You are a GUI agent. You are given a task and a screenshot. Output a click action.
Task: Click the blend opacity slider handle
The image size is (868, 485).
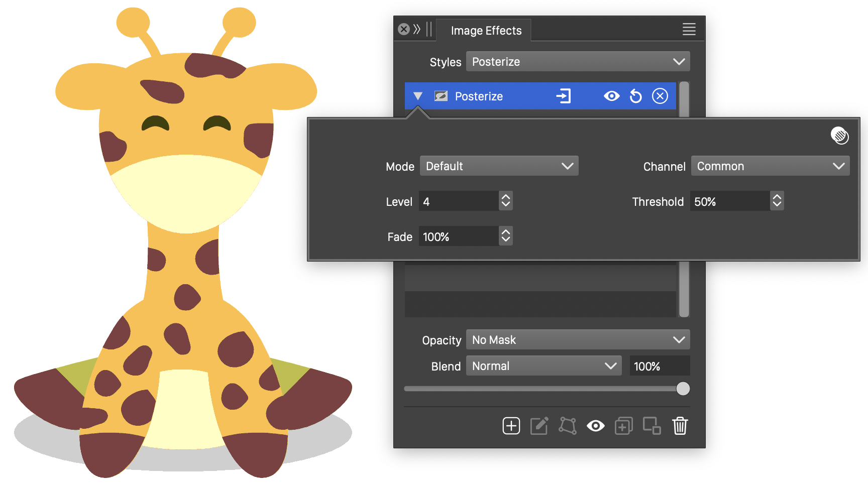[x=683, y=389]
